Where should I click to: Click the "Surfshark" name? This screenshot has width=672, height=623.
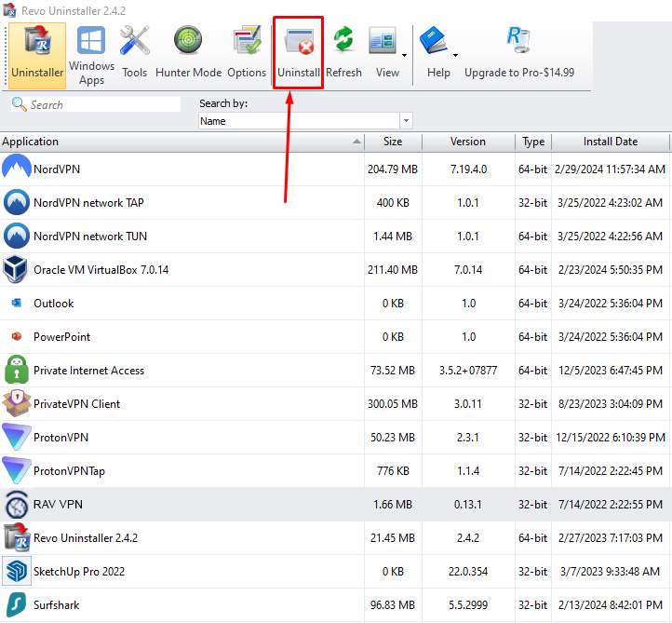click(56, 605)
